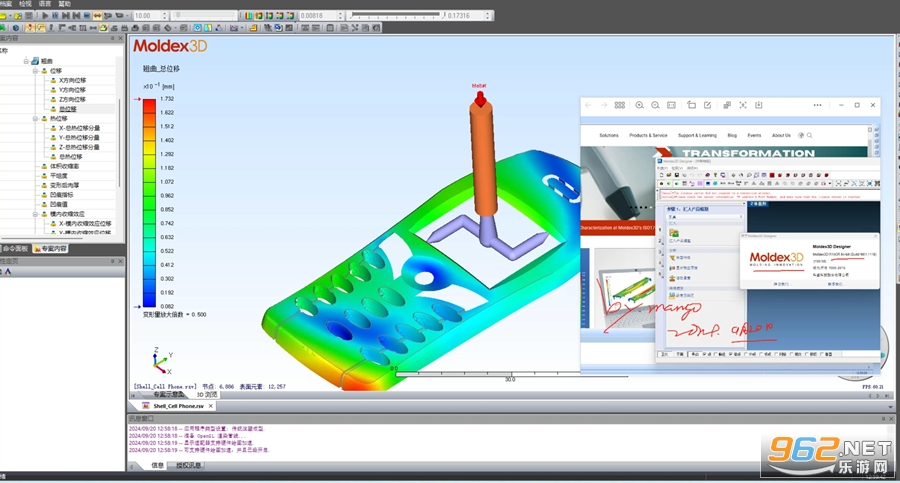
Task: Collapse the 模内收缩效应 tree node
Action: 36,214
